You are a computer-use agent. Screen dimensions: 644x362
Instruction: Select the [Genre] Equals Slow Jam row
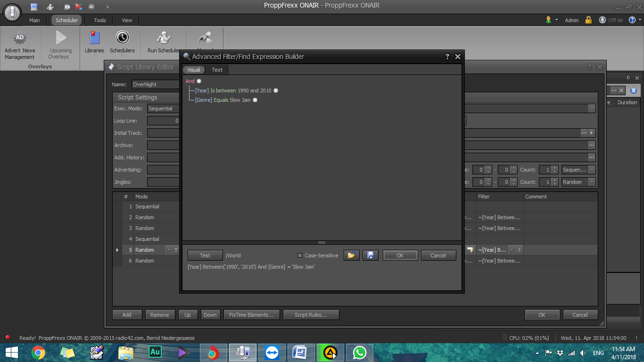(x=223, y=100)
